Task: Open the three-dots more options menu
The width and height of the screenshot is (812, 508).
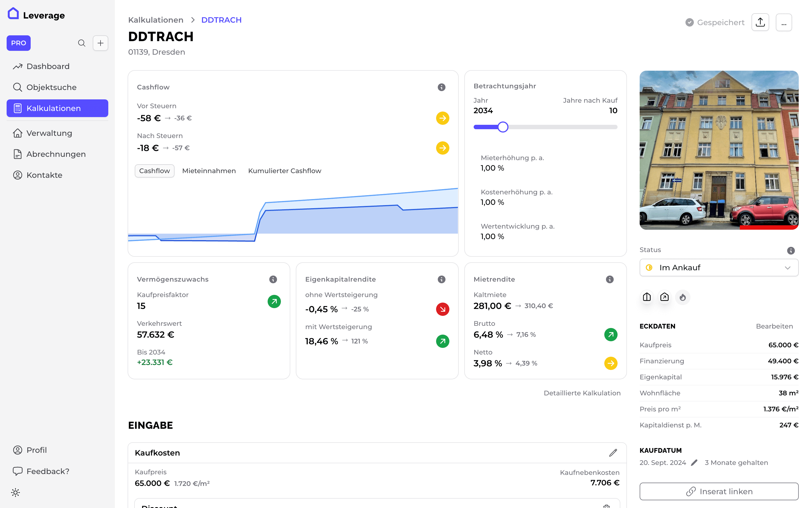Action: pyautogui.click(x=784, y=23)
